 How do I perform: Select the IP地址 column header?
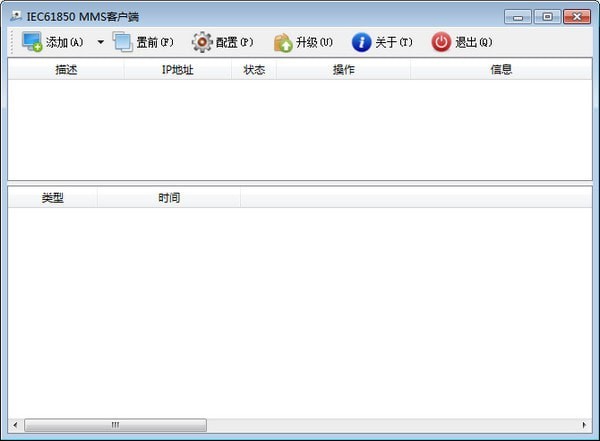pos(178,70)
